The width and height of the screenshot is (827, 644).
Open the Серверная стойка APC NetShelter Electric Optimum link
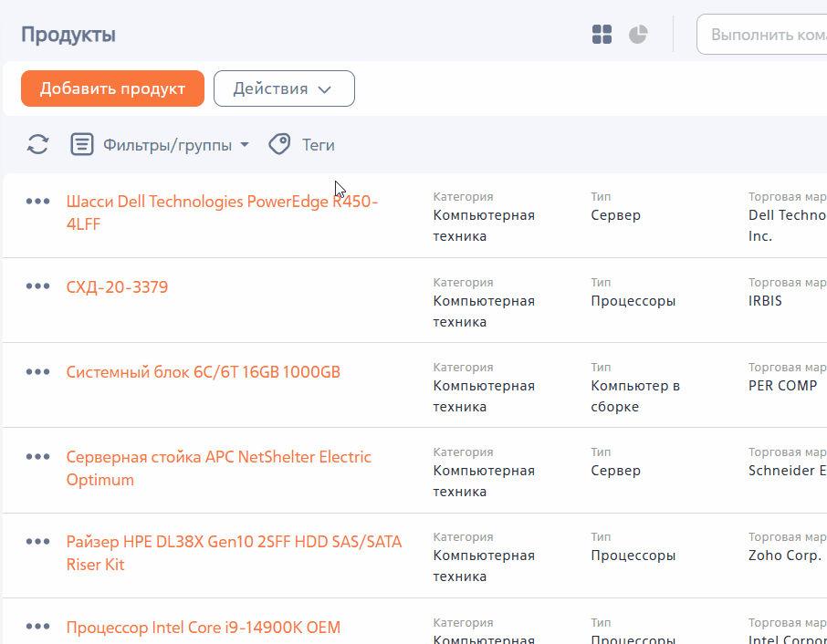pos(219,468)
